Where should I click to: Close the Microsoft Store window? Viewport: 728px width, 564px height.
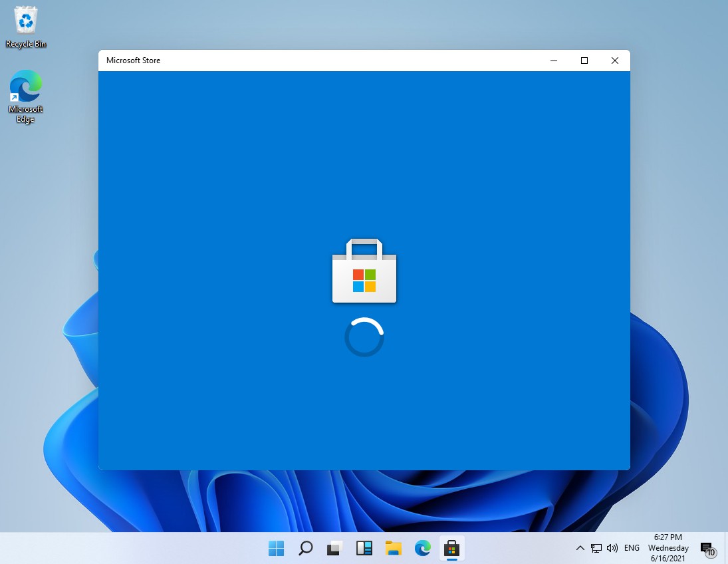(615, 61)
